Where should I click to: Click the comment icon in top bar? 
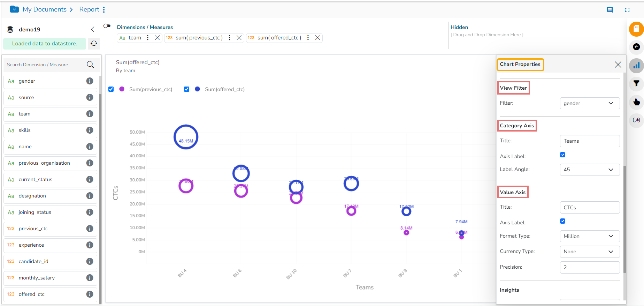(610, 10)
